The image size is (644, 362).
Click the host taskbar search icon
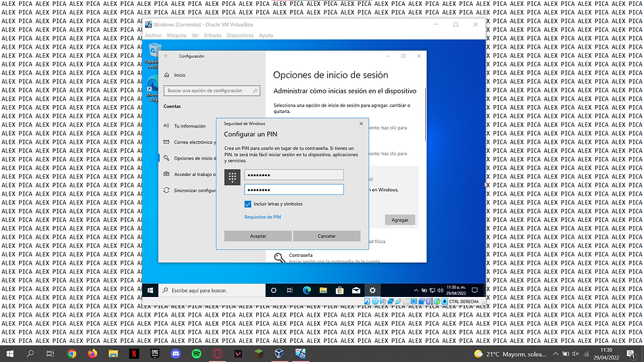pos(30,354)
